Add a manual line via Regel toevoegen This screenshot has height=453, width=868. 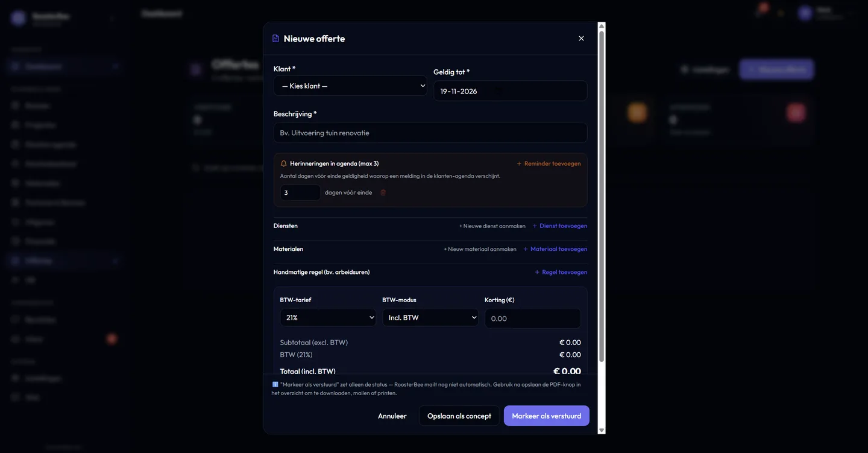(x=561, y=272)
